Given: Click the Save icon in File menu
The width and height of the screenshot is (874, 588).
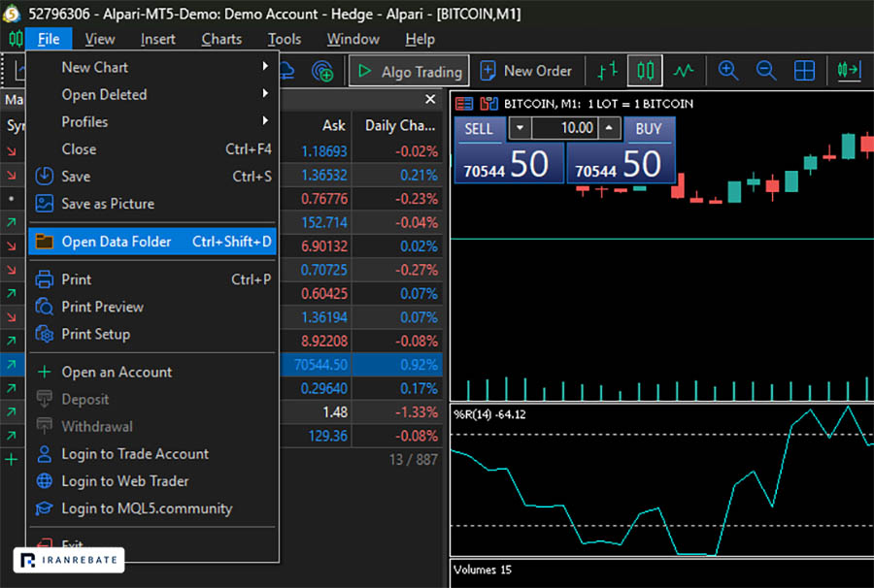Looking at the screenshot, I should coord(44,176).
